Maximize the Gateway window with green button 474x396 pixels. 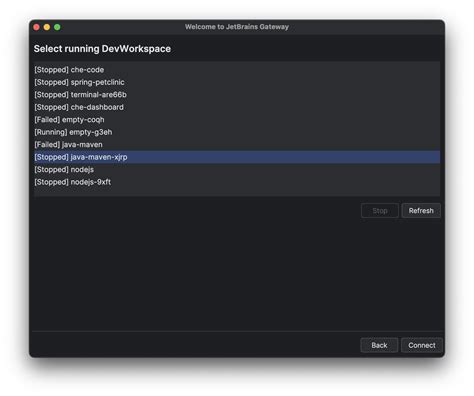coord(57,27)
